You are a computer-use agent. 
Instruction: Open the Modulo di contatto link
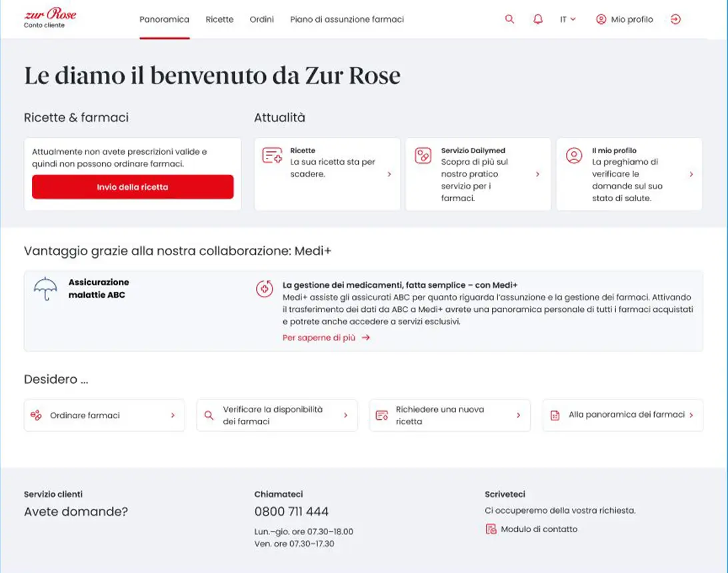(x=539, y=529)
